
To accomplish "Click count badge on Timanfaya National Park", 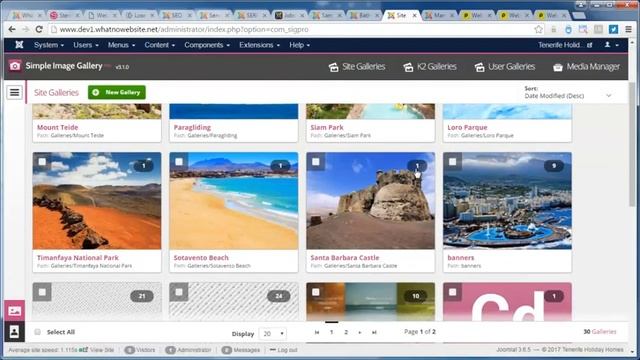I will [143, 166].
